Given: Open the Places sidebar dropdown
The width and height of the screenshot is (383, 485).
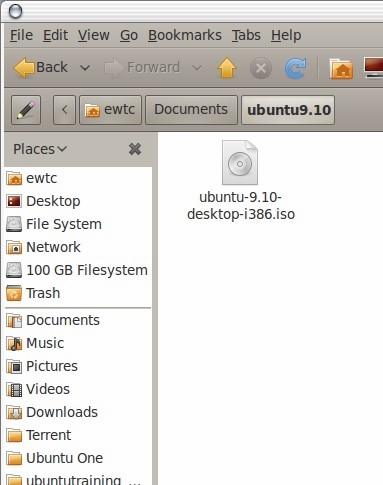Looking at the screenshot, I should [40, 149].
